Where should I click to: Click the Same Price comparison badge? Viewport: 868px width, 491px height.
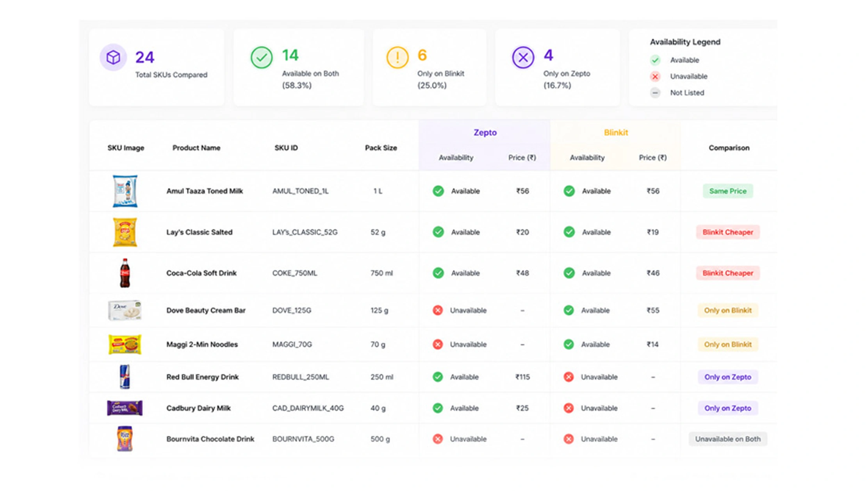click(728, 191)
